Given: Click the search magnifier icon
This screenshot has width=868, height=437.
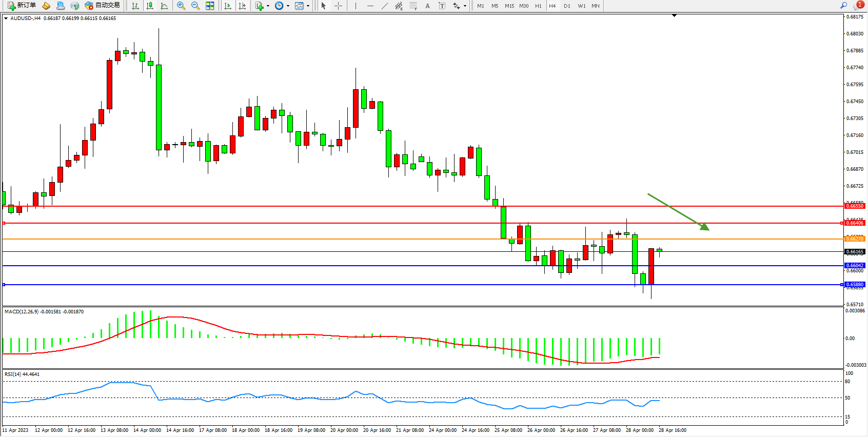Looking at the screenshot, I should 843,6.
